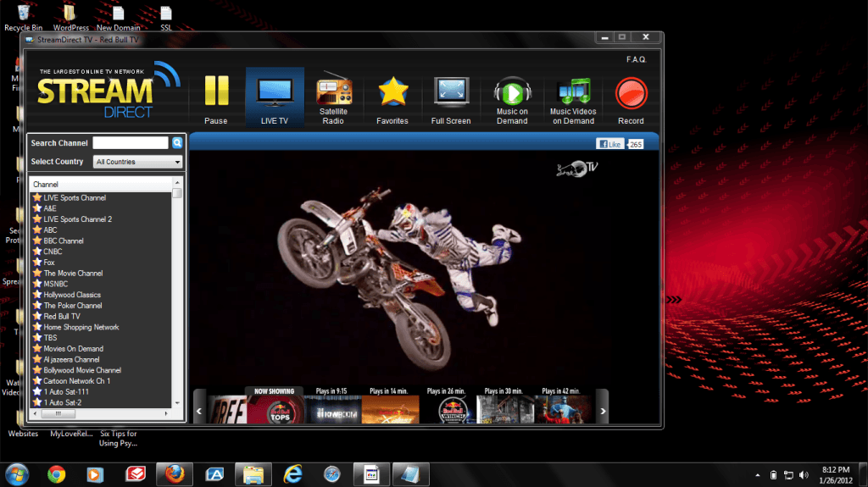This screenshot has height=487, width=868.
Task: Select the CNBC channel
Action: point(53,252)
